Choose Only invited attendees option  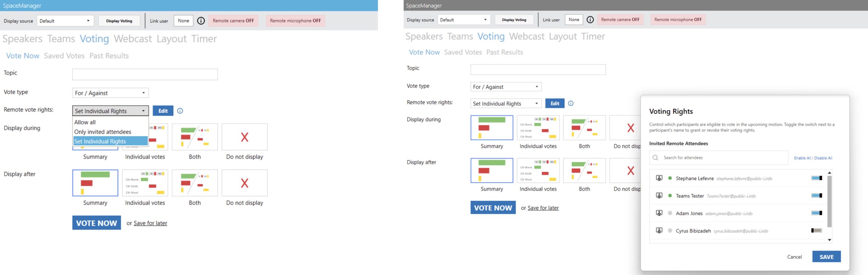pos(111,132)
